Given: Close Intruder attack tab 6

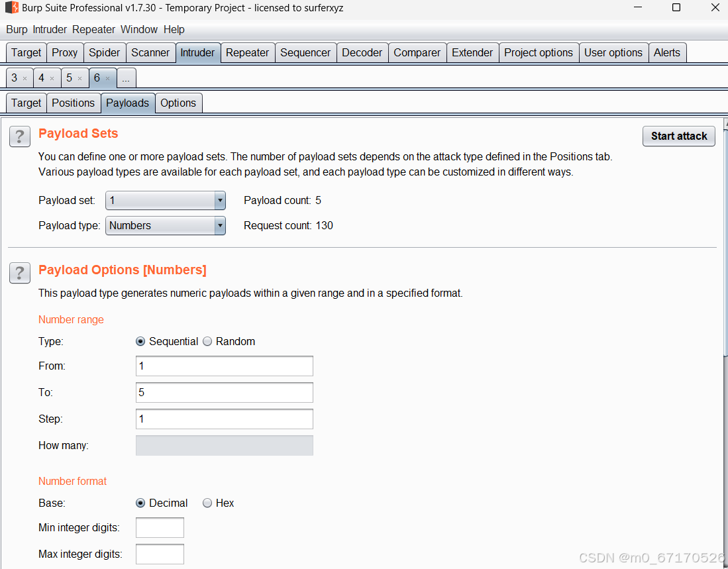Looking at the screenshot, I should tap(108, 78).
